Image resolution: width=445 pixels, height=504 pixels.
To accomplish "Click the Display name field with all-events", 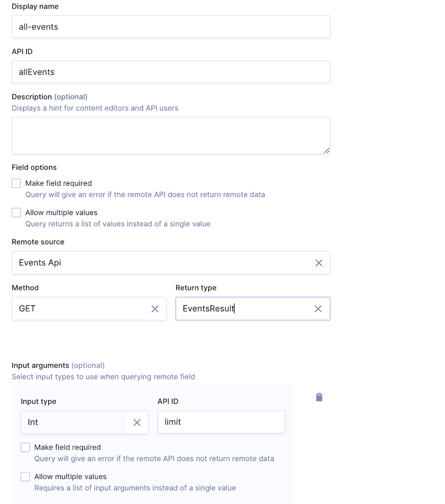I will point(171,27).
